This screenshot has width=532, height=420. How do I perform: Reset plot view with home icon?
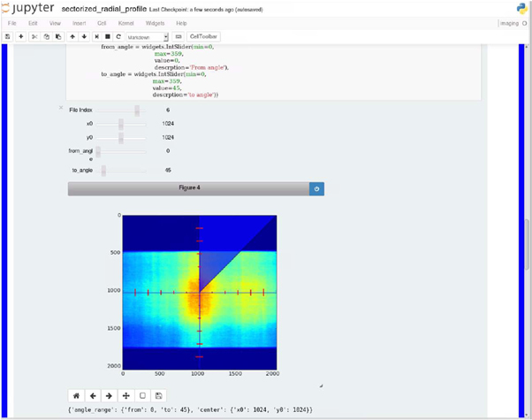point(76,395)
